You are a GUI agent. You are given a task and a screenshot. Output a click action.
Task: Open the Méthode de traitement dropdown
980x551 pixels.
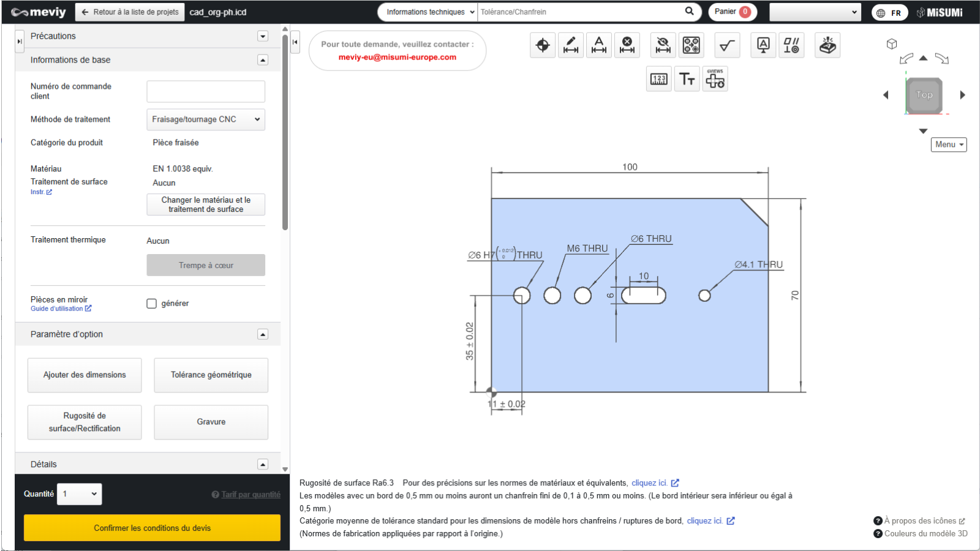pos(206,119)
